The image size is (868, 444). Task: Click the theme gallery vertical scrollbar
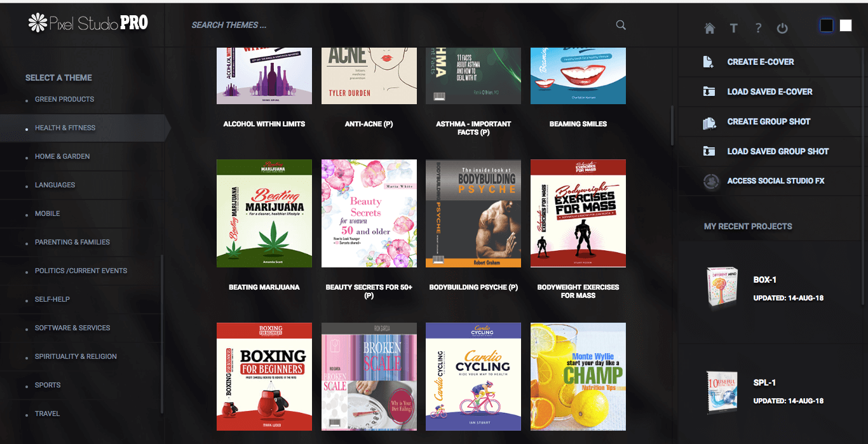tap(672, 126)
